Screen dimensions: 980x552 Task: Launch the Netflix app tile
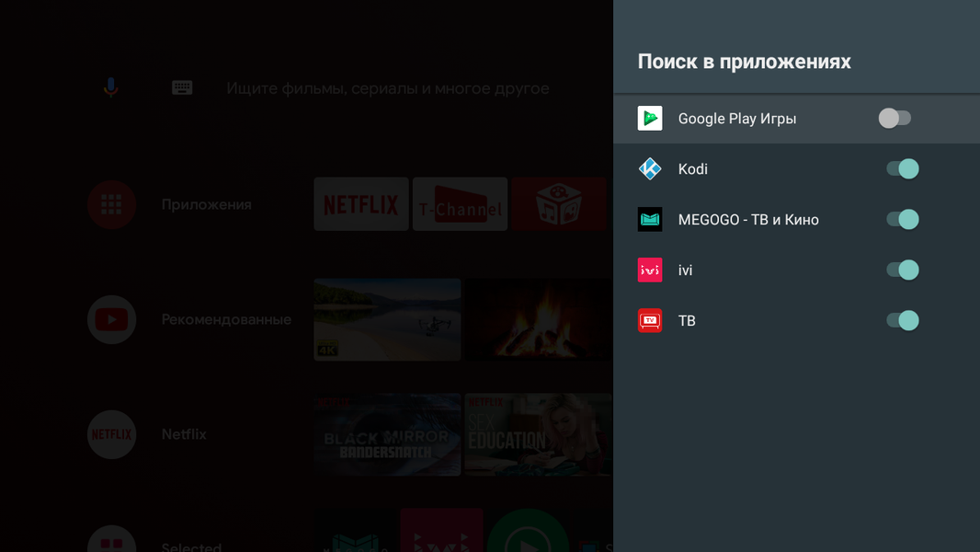(x=361, y=204)
